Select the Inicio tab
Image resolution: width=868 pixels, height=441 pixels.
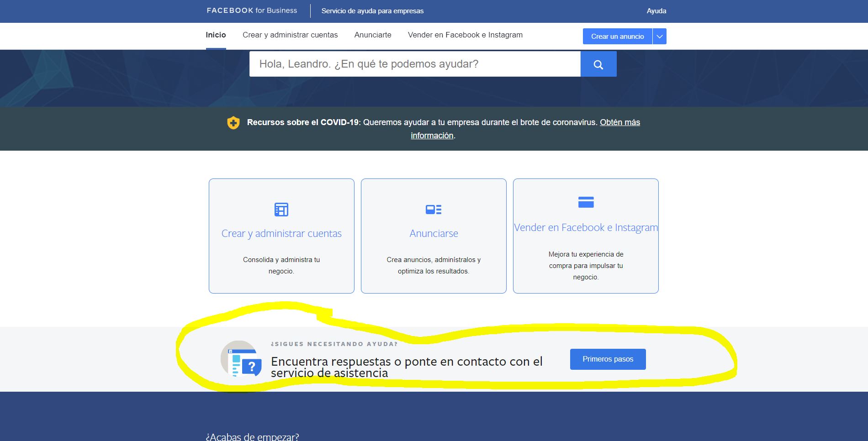[216, 35]
